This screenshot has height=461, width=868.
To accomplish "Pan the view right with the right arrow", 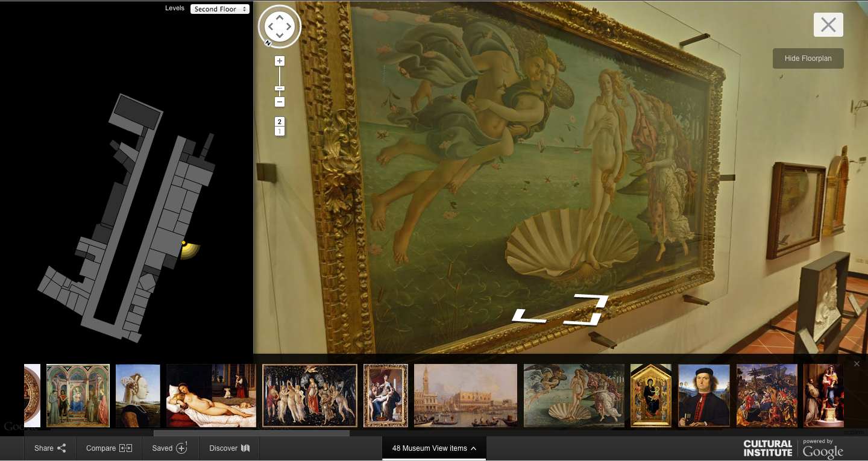I will 289,27.
